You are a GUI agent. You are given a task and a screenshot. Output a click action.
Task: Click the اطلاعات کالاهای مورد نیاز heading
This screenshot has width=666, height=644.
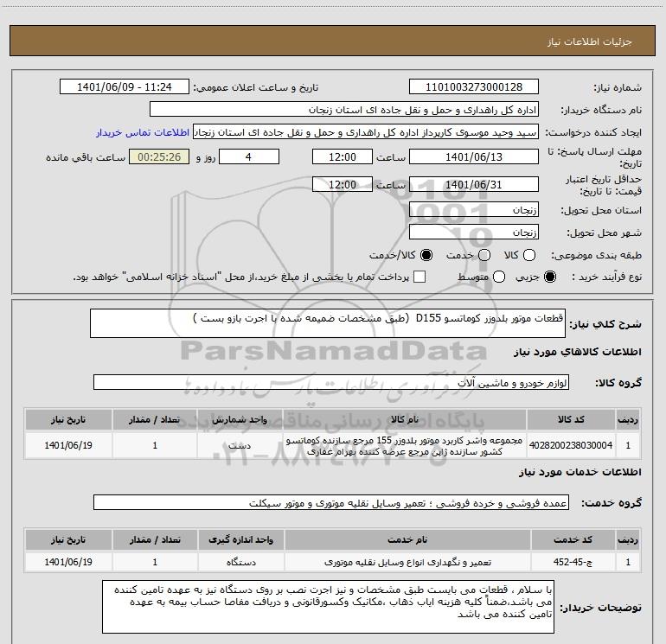577,352
